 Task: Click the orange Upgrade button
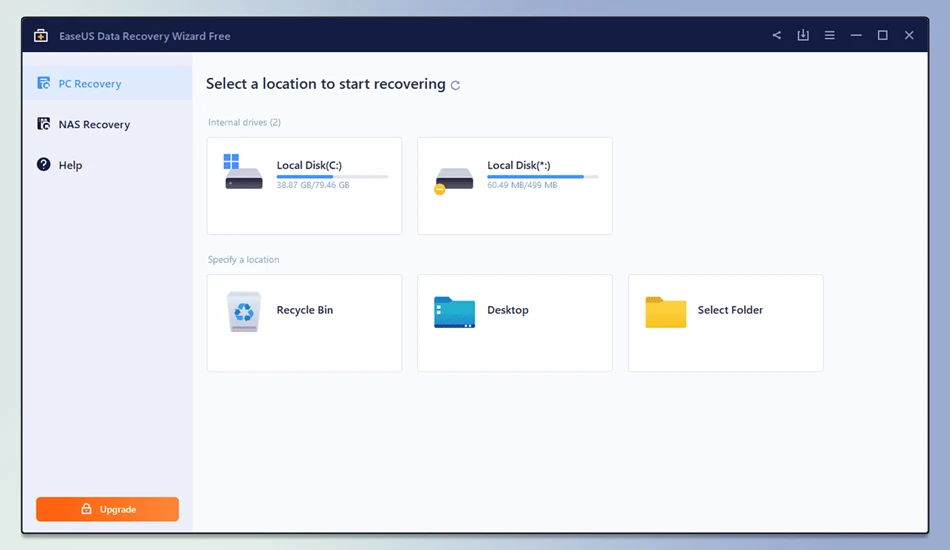pos(107,509)
